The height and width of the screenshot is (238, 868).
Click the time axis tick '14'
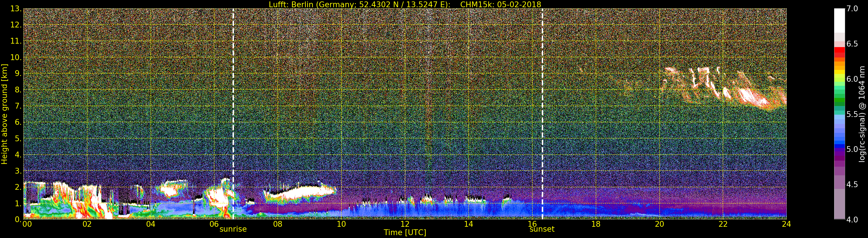(468, 224)
